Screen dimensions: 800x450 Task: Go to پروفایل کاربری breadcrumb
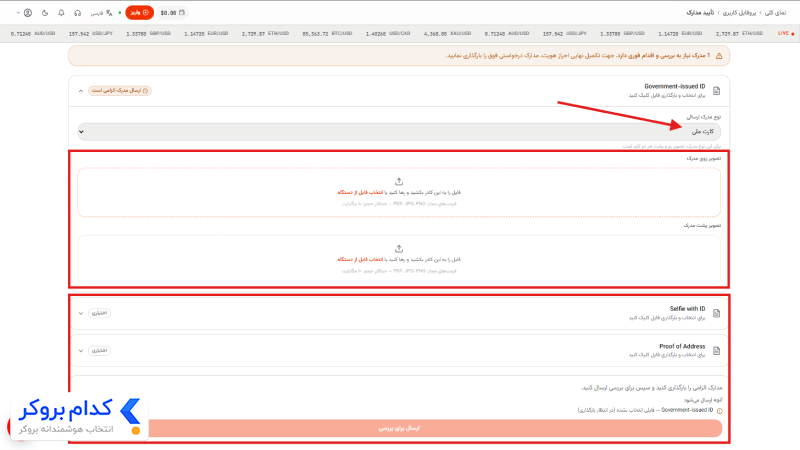739,13
